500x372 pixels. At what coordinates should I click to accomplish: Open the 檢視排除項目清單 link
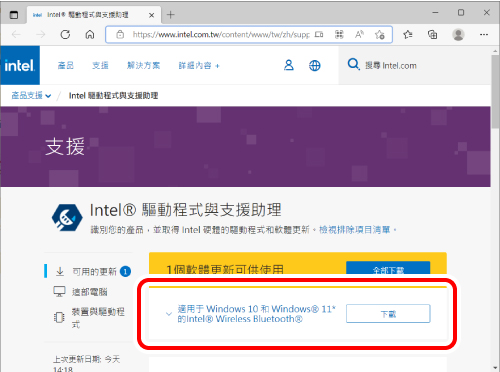355,230
